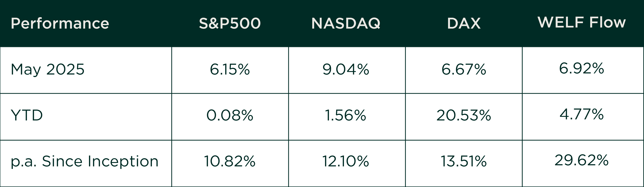
Task: Click the Performance column header
Action: click(60, 24)
